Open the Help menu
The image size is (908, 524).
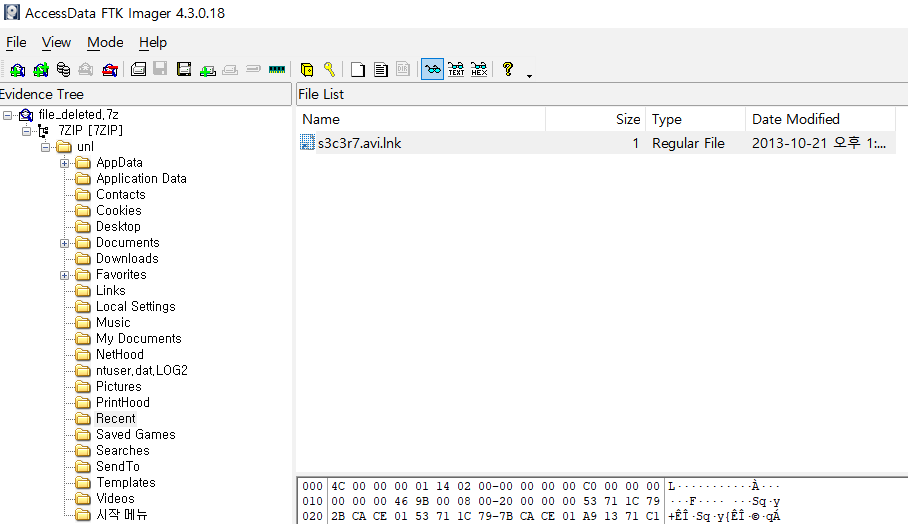tap(153, 42)
